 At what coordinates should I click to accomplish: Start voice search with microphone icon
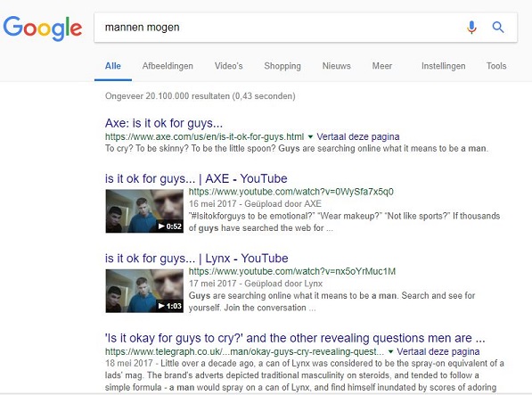(471, 27)
